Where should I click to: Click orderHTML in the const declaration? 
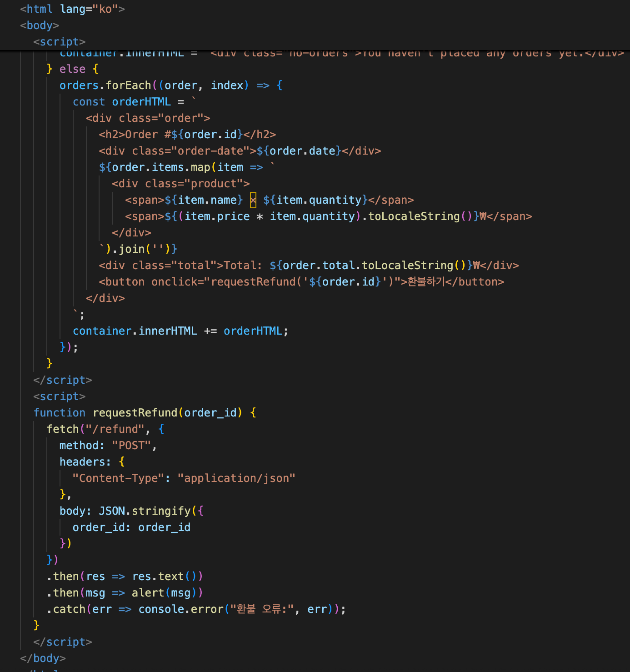(x=141, y=102)
